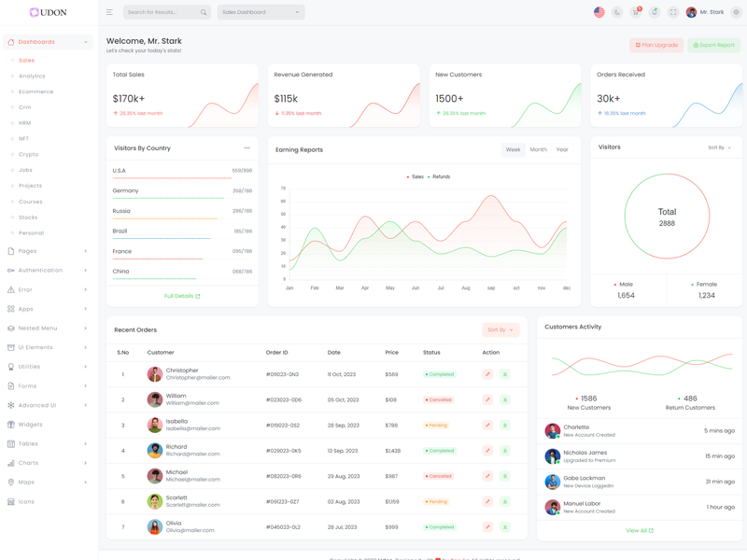Click the edit icon for Christopher's order
Viewport: 747px width, 560px height.
point(487,374)
